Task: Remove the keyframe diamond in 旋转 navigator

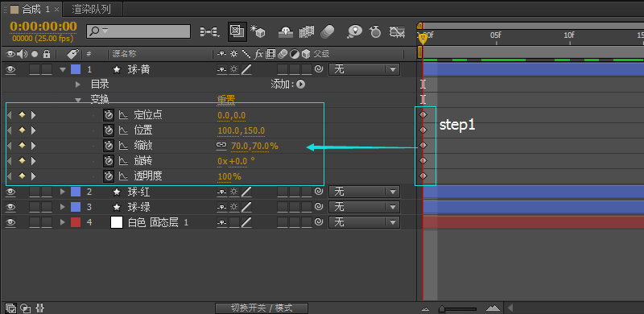Action: point(23,161)
